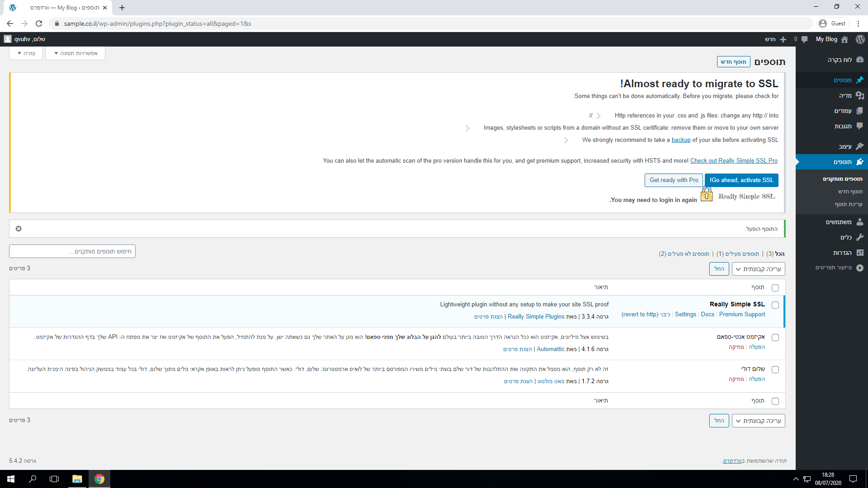Open Add New (תוסף חדש) submenu item
The image size is (868, 488).
point(850,192)
